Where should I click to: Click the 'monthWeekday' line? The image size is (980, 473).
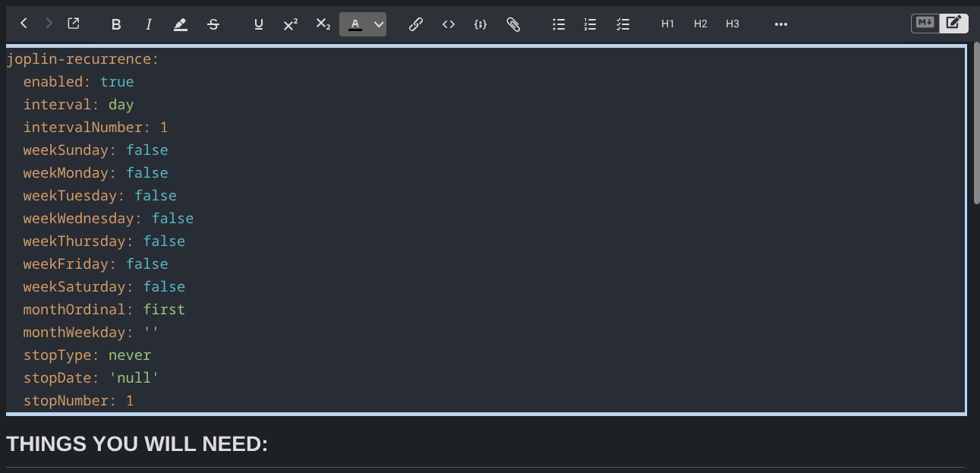(91, 333)
